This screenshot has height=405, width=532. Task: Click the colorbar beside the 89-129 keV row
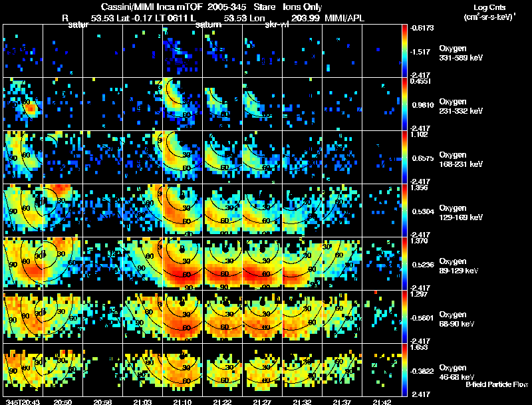point(404,263)
